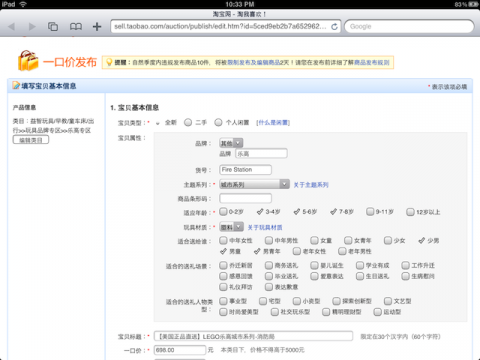Check the 老年男性 recipient checkbox
The width and height of the screenshot is (480, 360).
point(342,251)
